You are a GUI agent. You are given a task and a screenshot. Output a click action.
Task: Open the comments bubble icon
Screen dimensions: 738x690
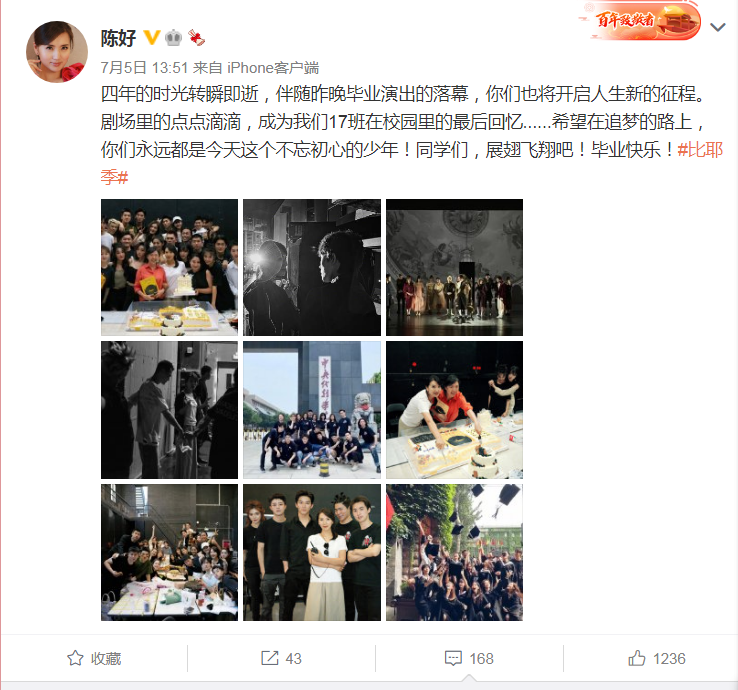point(453,658)
